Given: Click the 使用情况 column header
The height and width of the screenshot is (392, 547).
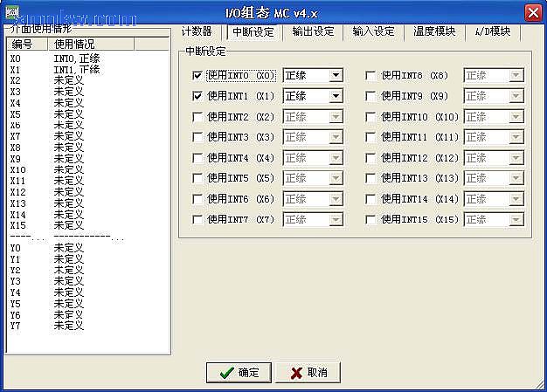Looking at the screenshot, I should point(89,44).
